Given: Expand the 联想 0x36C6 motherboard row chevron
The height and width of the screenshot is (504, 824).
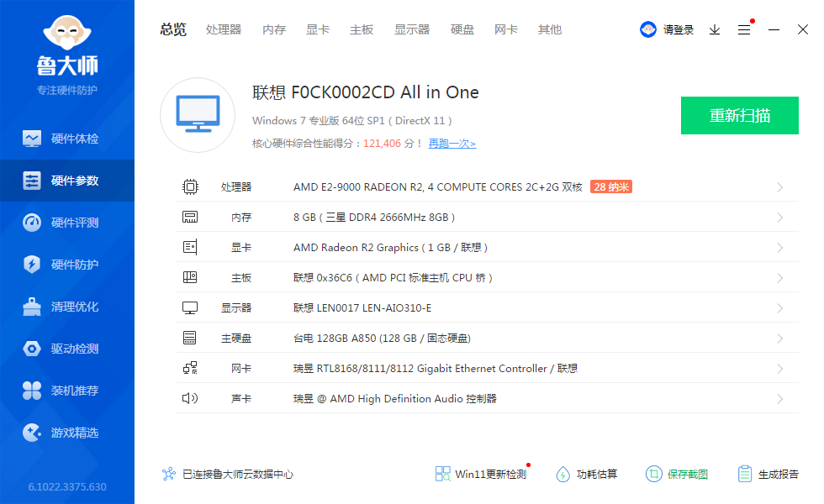Looking at the screenshot, I should [x=780, y=278].
